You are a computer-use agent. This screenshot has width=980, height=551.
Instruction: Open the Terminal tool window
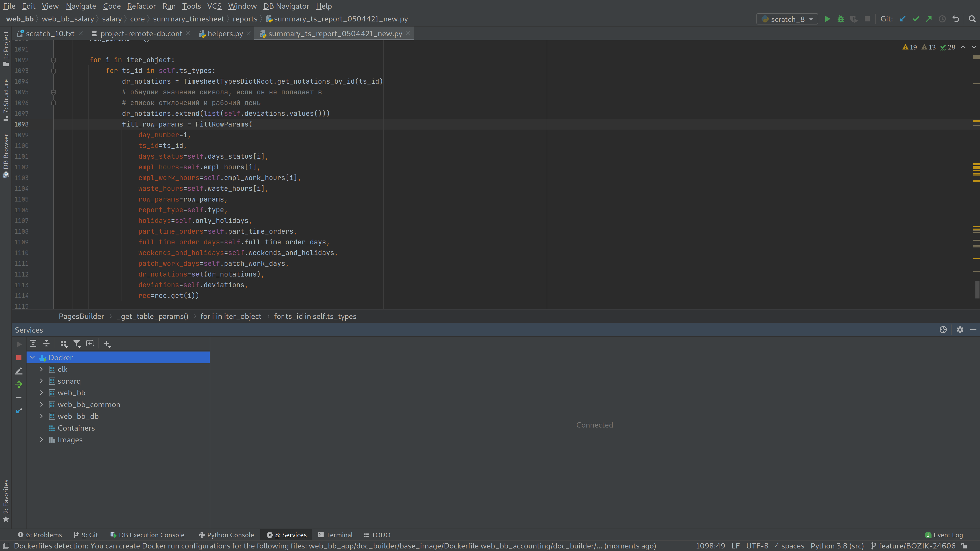pyautogui.click(x=335, y=535)
